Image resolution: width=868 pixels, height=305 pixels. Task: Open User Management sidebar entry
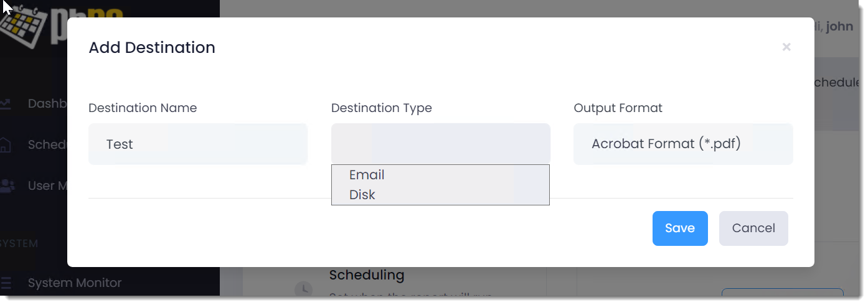pos(47,185)
